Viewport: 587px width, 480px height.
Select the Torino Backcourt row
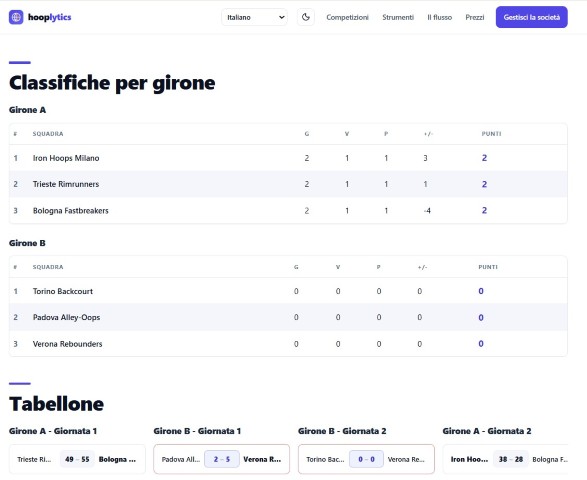pyautogui.click(x=288, y=291)
